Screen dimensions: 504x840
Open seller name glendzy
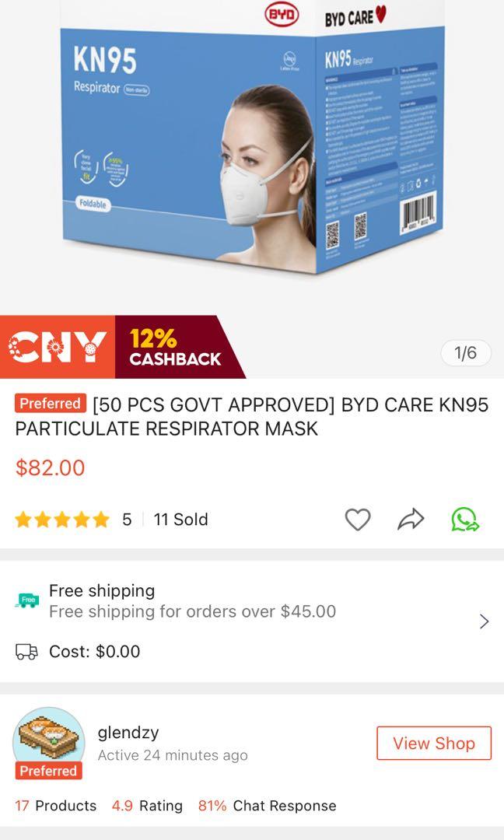(128, 733)
